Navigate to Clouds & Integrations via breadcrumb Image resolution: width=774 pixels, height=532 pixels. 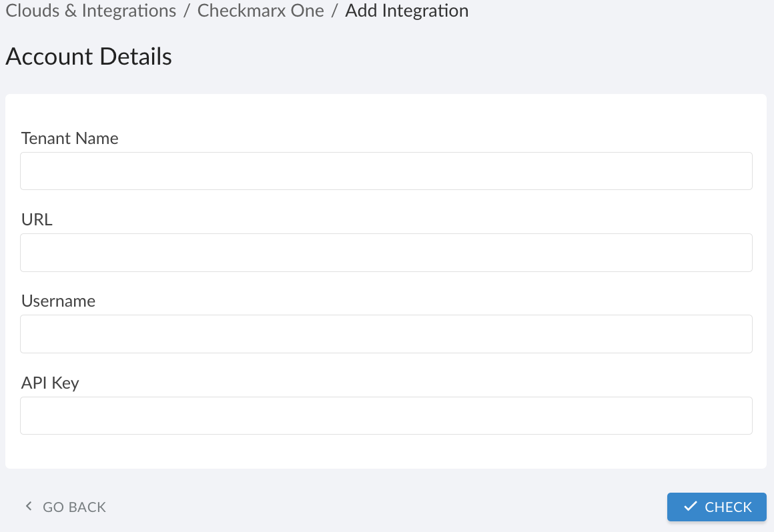pyautogui.click(x=90, y=11)
